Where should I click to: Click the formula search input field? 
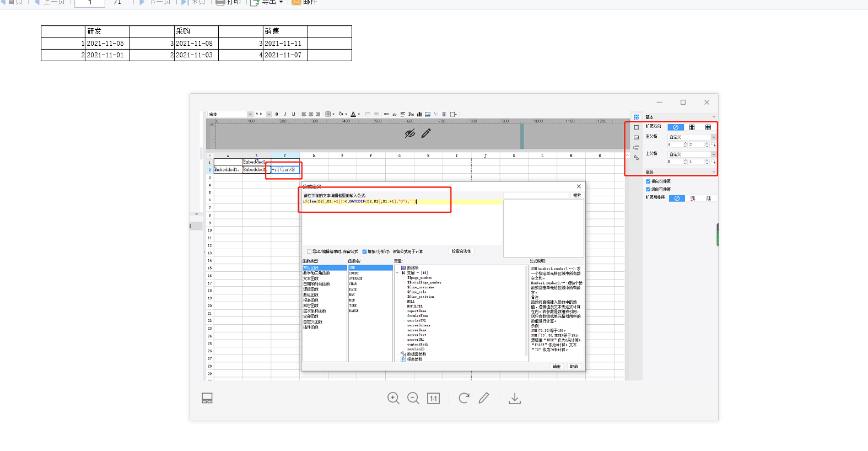[536, 196]
